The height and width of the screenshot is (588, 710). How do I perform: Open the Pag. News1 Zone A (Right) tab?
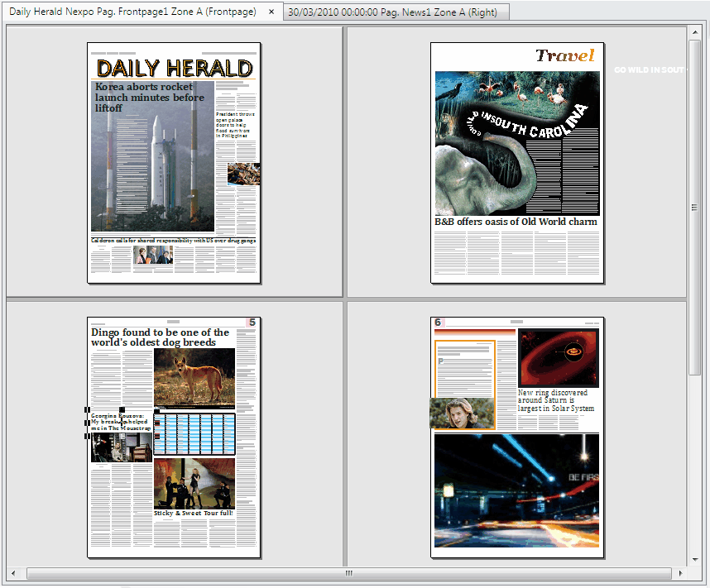point(396,12)
